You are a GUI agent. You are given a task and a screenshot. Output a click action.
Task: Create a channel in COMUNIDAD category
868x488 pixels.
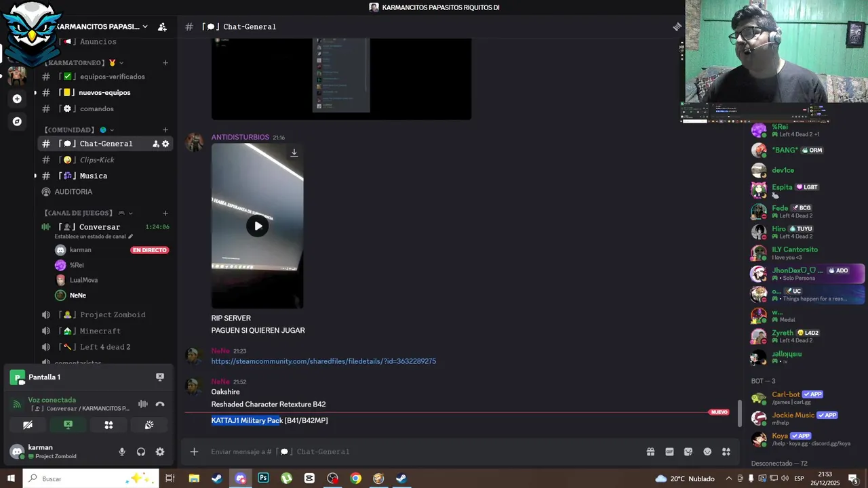tap(165, 130)
